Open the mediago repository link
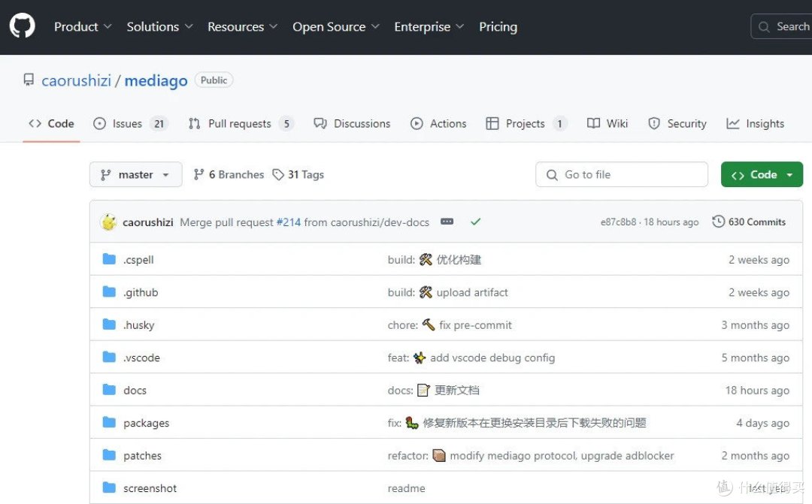The width and height of the screenshot is (812, 504). tap(156, 80)
